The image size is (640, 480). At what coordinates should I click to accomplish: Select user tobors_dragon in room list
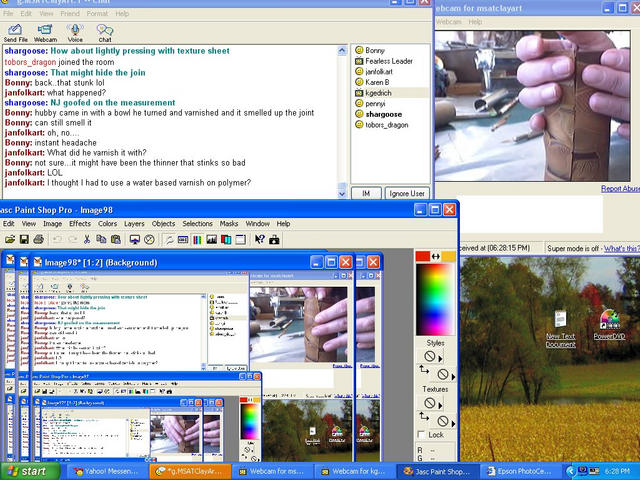point(382,125)
